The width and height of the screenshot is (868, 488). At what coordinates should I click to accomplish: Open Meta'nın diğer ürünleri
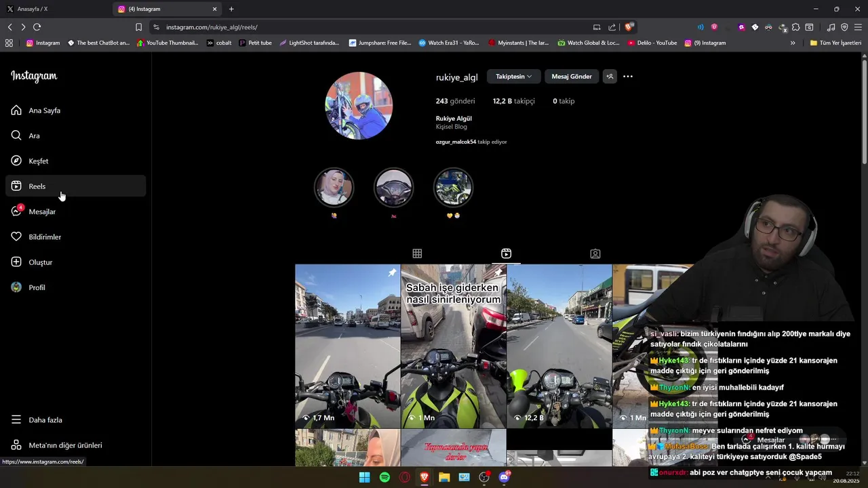click(x=75, y=445)
